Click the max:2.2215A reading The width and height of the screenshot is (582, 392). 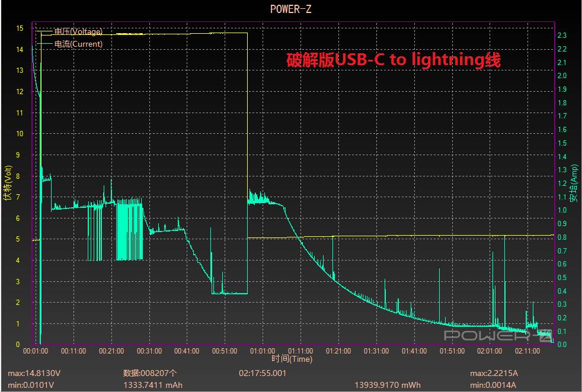[x=494, y=373]
